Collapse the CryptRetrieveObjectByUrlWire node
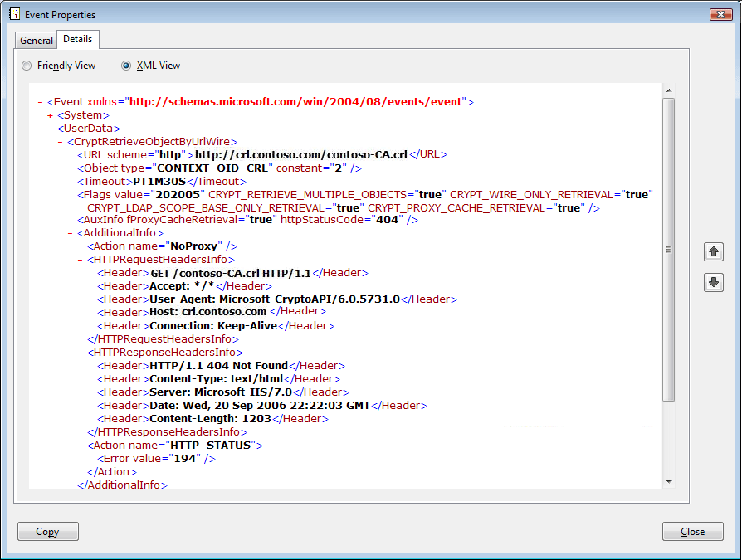Viewport: 742px width, 560px height. (x=61, y=142)
